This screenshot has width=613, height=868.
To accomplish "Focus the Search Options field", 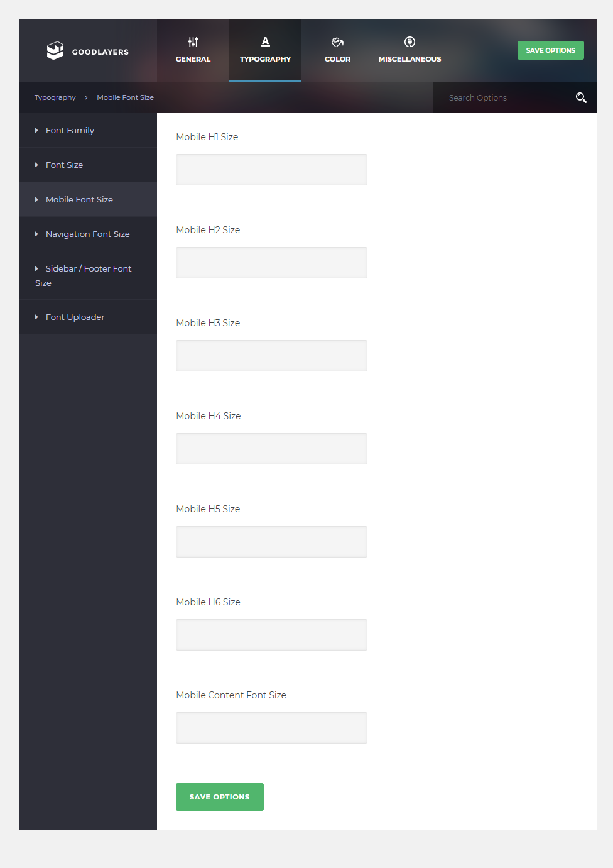I will tap(502, 97).
